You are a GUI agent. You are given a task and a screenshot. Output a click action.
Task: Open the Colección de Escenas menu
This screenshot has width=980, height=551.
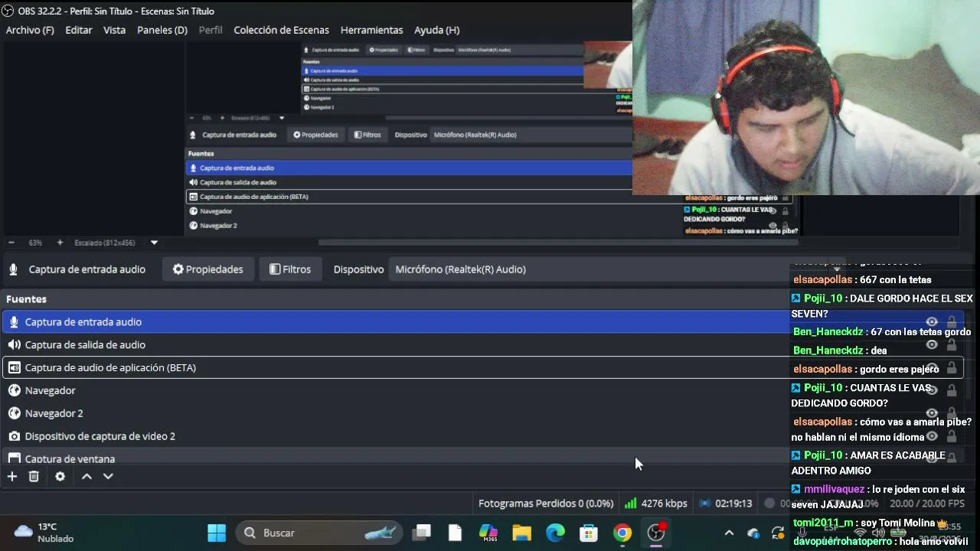pyautogui.click(x=281, y=30)
